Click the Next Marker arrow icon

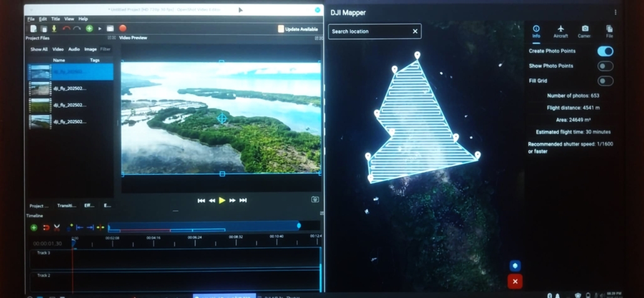[x=90, y=227]
